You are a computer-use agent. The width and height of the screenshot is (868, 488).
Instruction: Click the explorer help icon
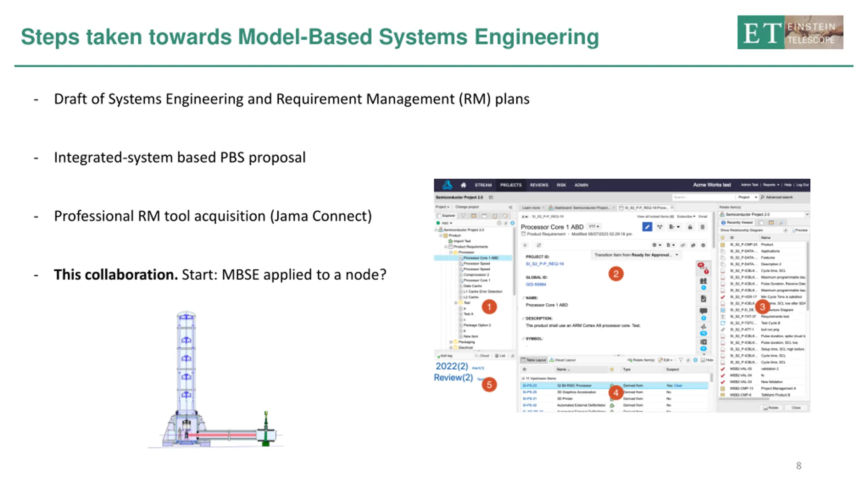[512, 223]
